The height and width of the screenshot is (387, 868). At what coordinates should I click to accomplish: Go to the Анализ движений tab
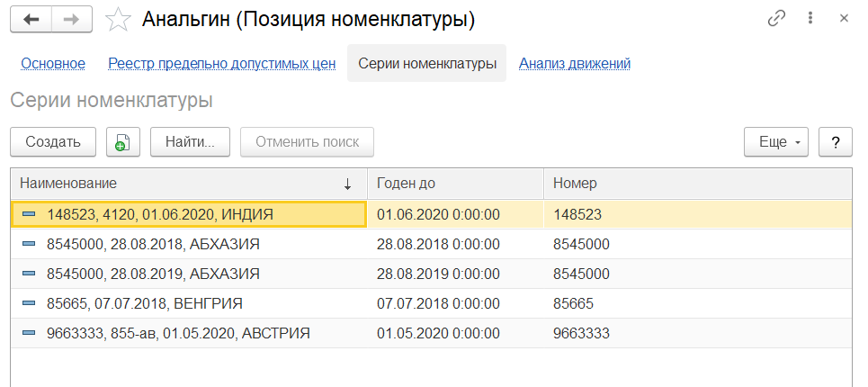tap(575, 64)
